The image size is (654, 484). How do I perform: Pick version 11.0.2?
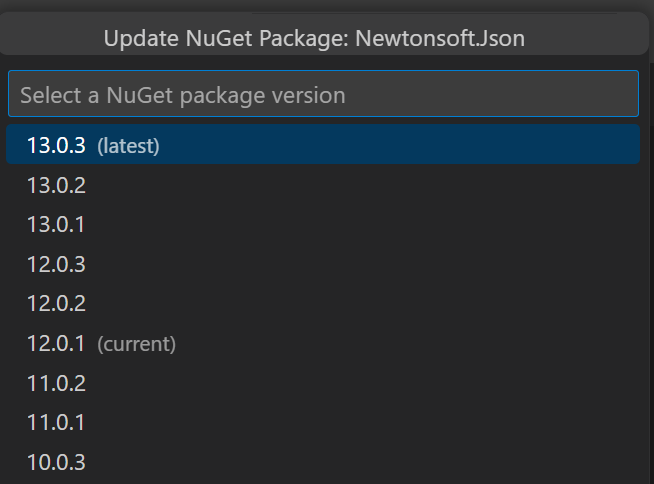click(x=56, y=383)
